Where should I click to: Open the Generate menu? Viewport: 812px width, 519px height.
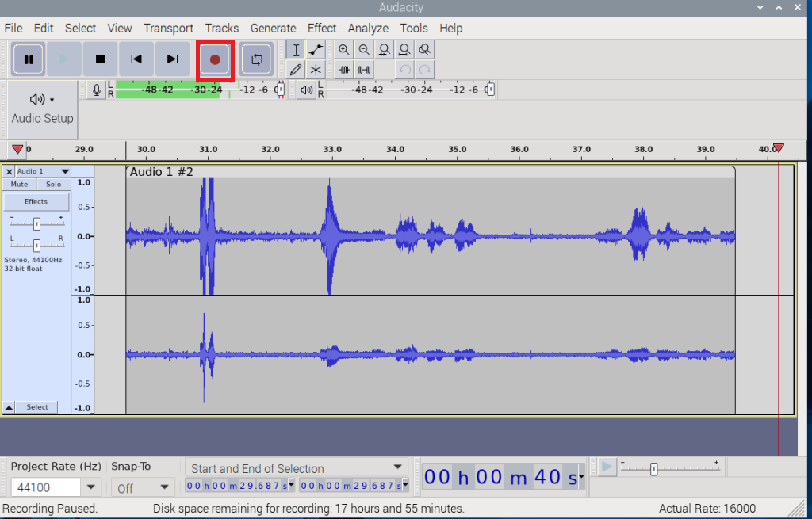tap(273, 29)
